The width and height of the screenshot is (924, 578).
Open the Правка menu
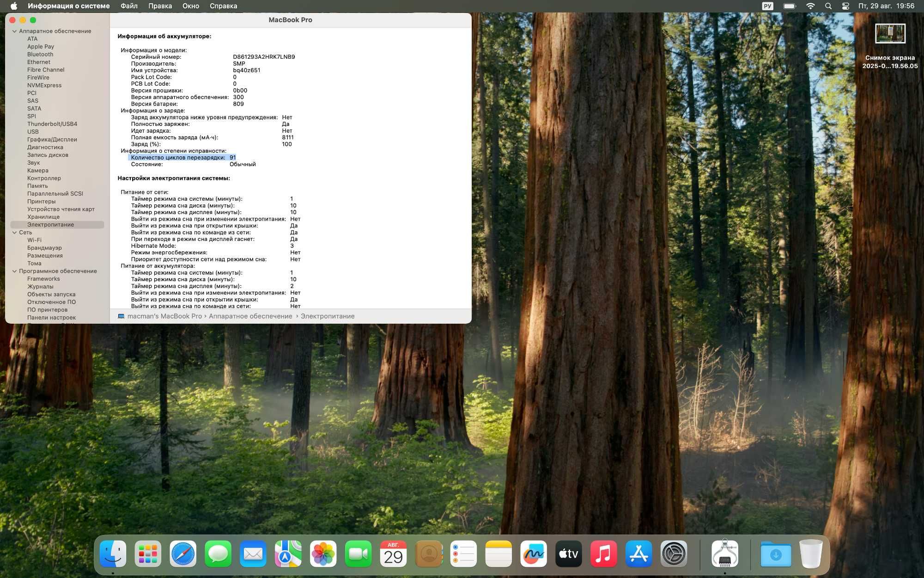pyautogui.click(x=160, y=6)
